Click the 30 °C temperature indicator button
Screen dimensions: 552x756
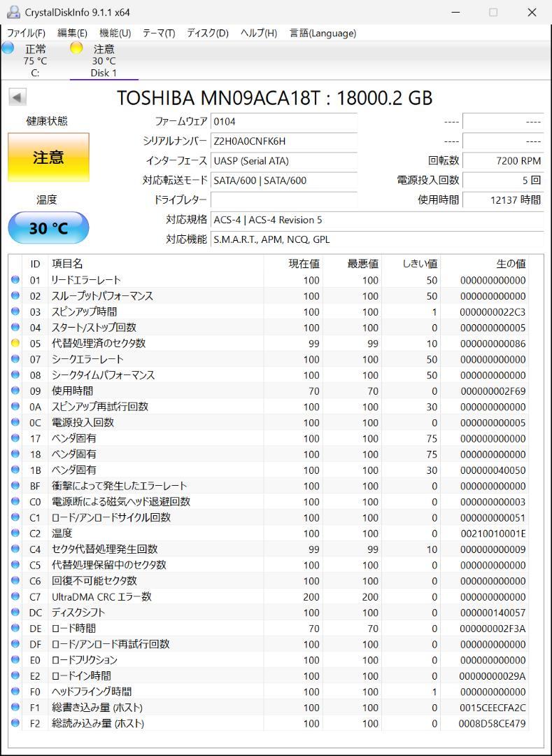49,227
